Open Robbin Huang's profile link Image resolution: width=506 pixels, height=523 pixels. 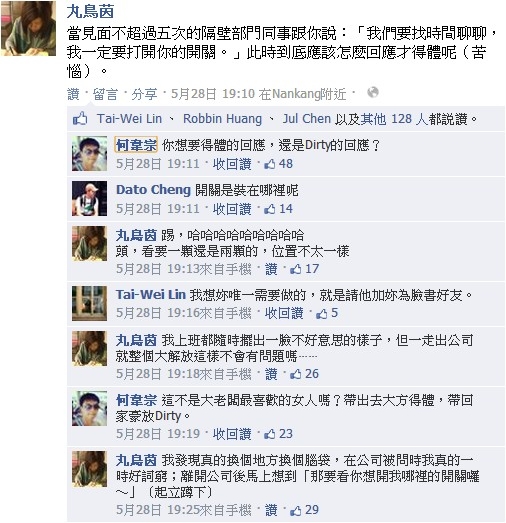222,119
